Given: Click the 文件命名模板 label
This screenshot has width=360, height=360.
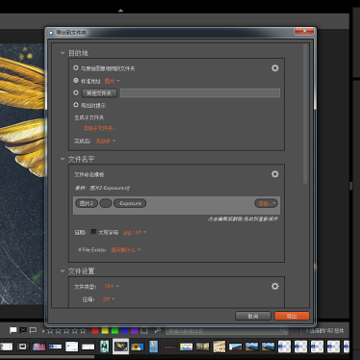Looking at the screenshot, I should click(89, 174).
